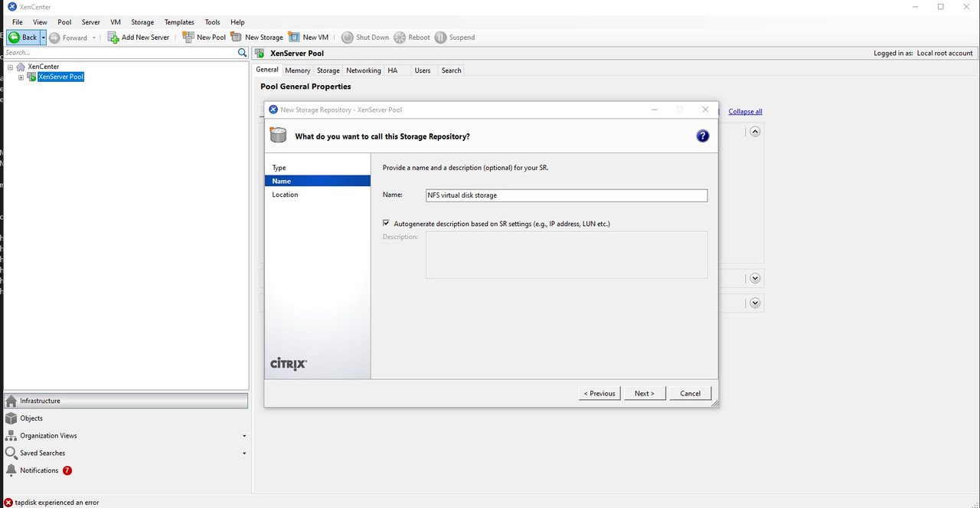
Task: Click the Collapse all link
Action: pyautogui.click(x=745, y=112)
